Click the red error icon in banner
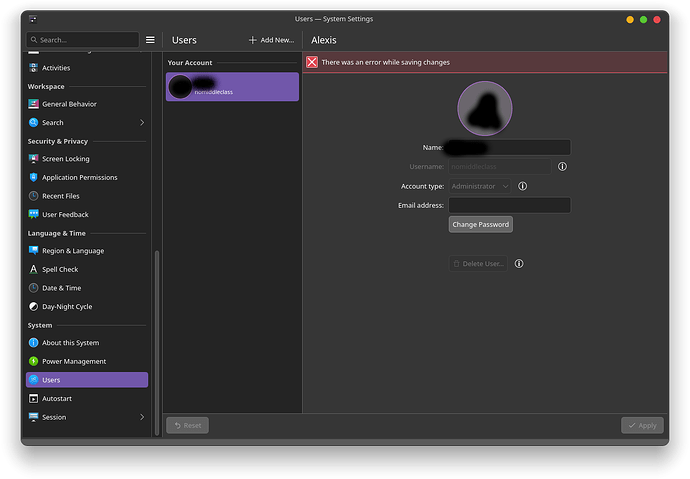The width and height of the screenshot is (690, 479). pyautogui.click(x=312, y=62)
